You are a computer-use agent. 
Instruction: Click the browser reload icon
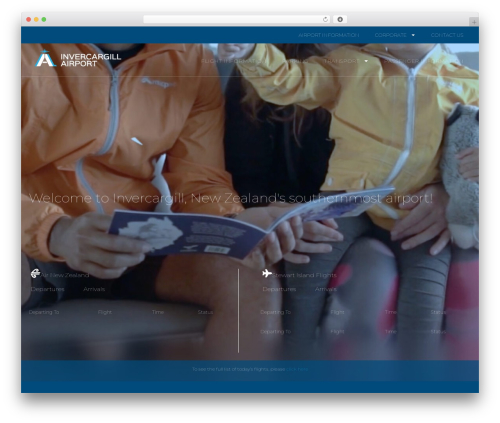coord(325,20)
